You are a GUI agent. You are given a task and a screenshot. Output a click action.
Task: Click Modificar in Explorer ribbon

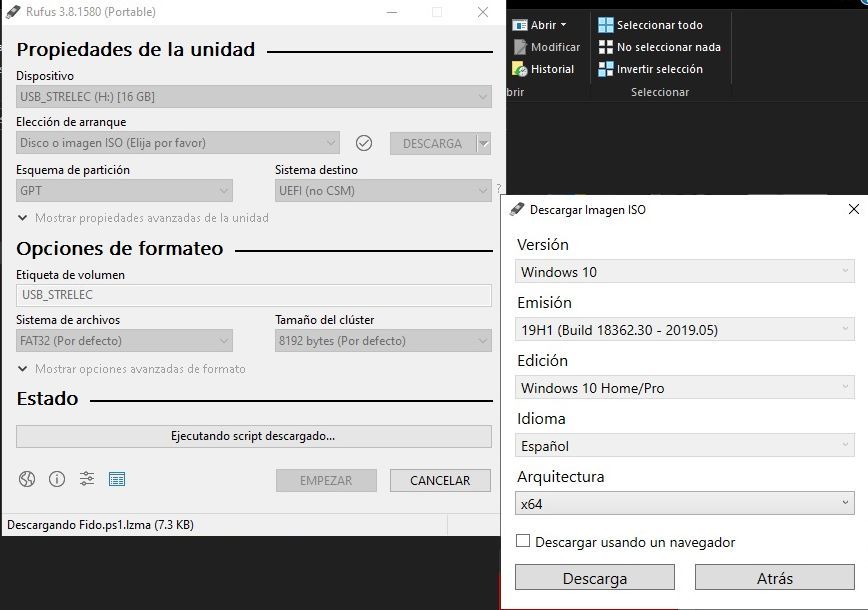[555, 47]
